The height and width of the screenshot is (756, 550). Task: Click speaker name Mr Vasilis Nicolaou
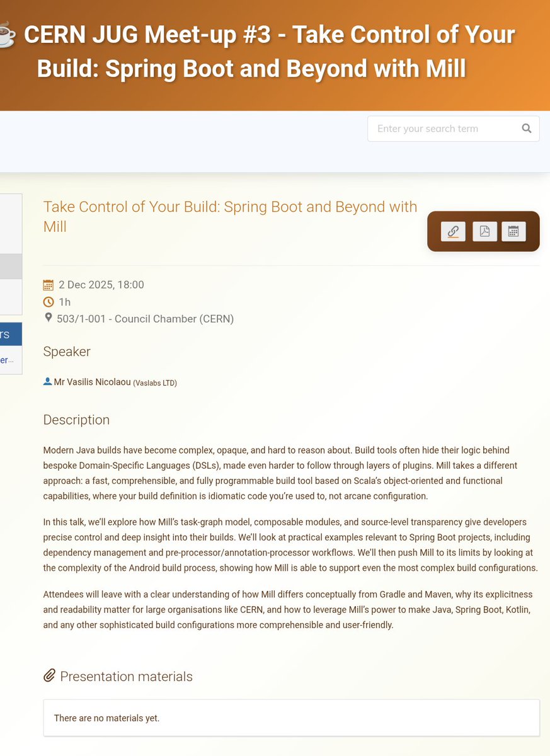pos(93,382)
